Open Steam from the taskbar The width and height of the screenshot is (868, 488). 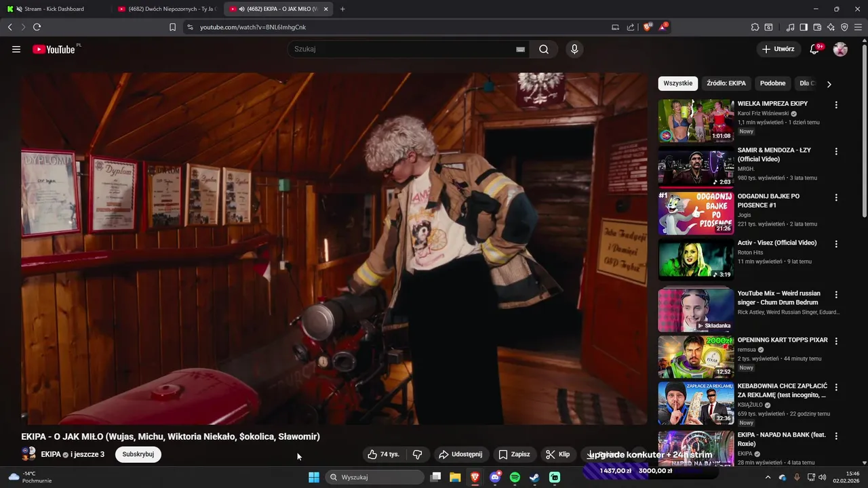pos(534,477)
